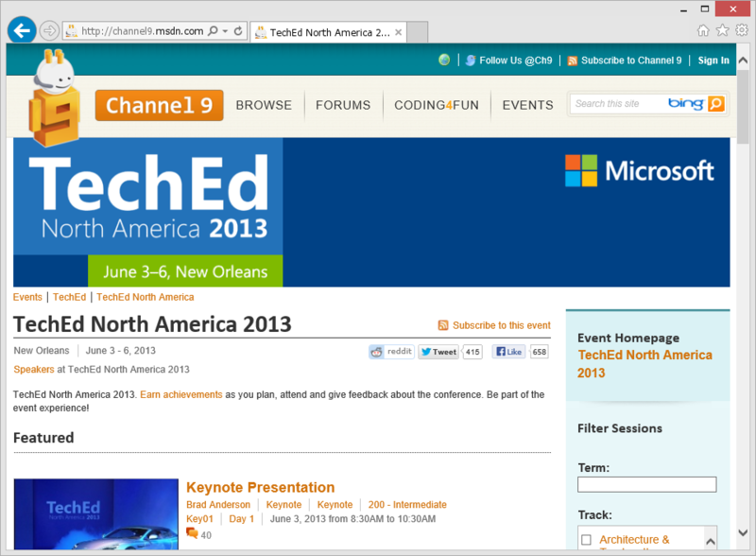Click the 200 - Intermediate level link

[407, 504]
